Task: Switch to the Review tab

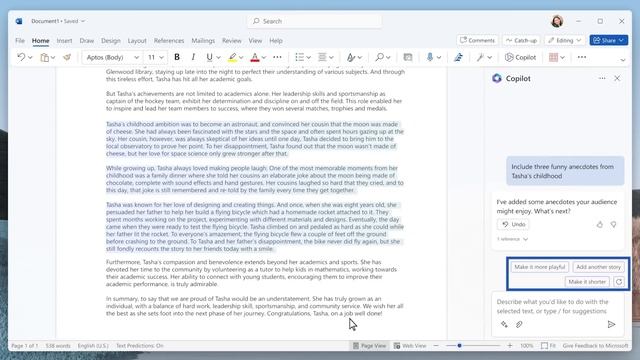Action: pyautogui.click(x=231, y=41)
